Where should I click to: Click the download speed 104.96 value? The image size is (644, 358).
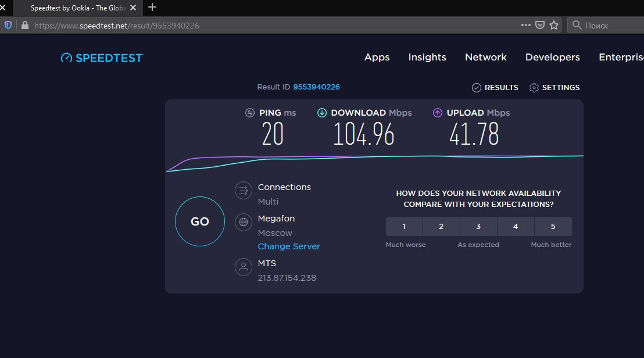click(x=363, y=134)
